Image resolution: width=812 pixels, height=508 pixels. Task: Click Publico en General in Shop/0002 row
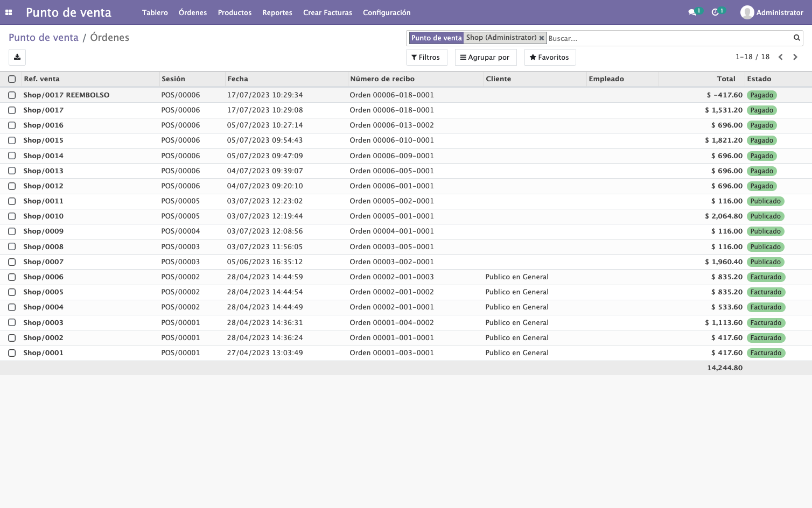(517, 338)
